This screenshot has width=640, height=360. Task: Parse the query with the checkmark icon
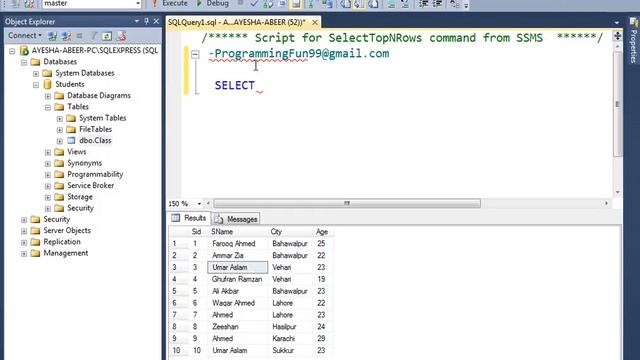pyautogui.click(x=254, y=4)
